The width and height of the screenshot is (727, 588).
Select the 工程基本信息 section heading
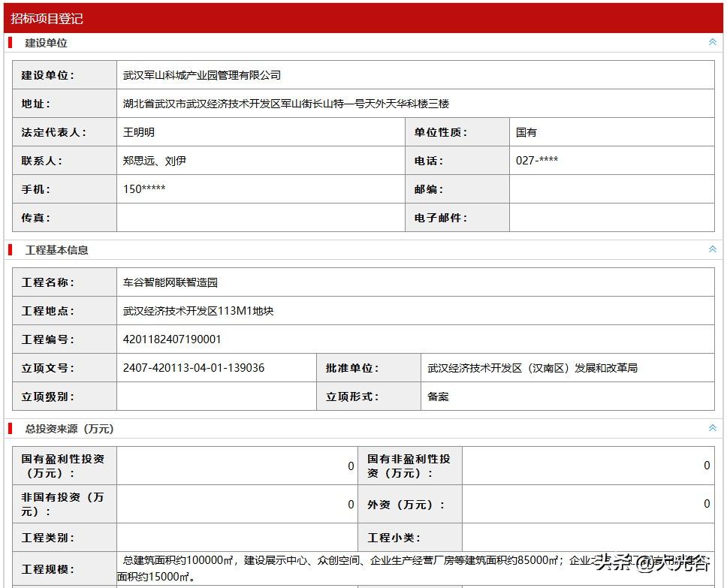tap(56, 250)
